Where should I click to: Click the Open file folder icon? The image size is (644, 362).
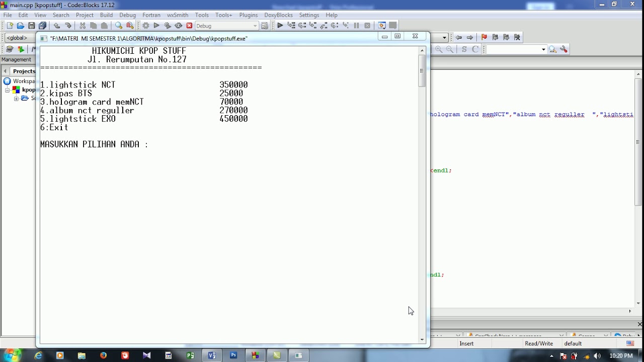pos(21,26)
